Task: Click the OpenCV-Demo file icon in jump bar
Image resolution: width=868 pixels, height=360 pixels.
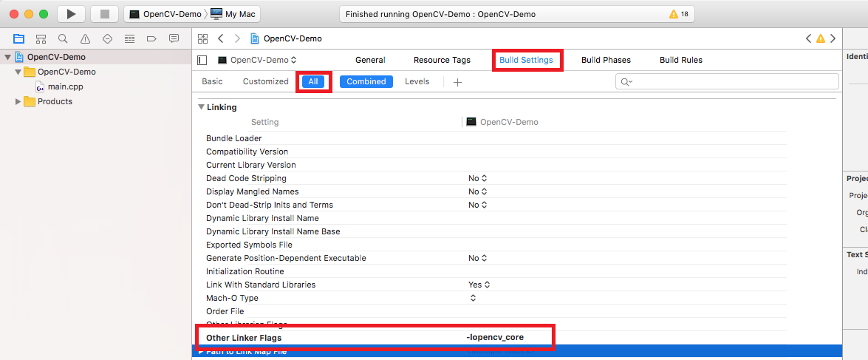Action: [x=255, y=38]
